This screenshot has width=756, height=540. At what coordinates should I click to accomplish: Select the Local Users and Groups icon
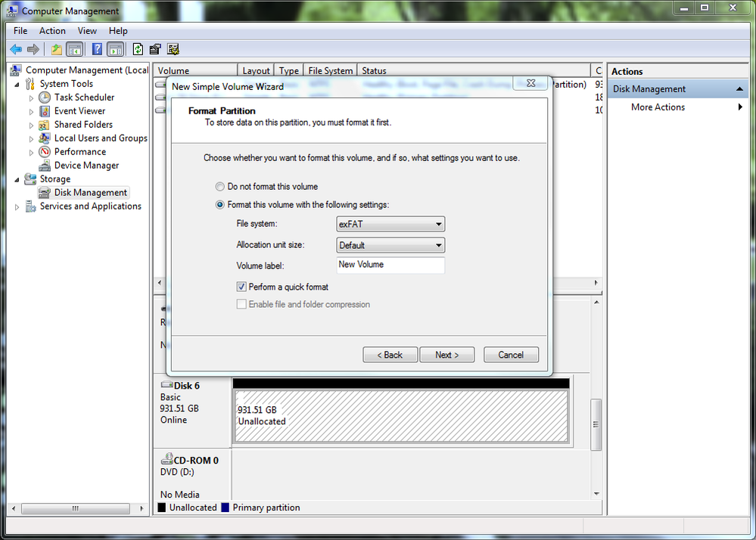coord(45,138)
